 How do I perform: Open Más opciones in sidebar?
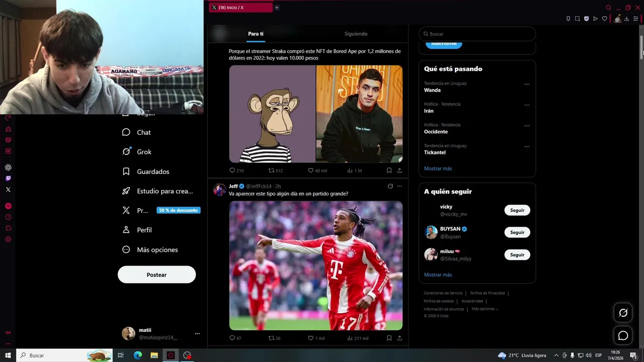[x=150, y=250]
